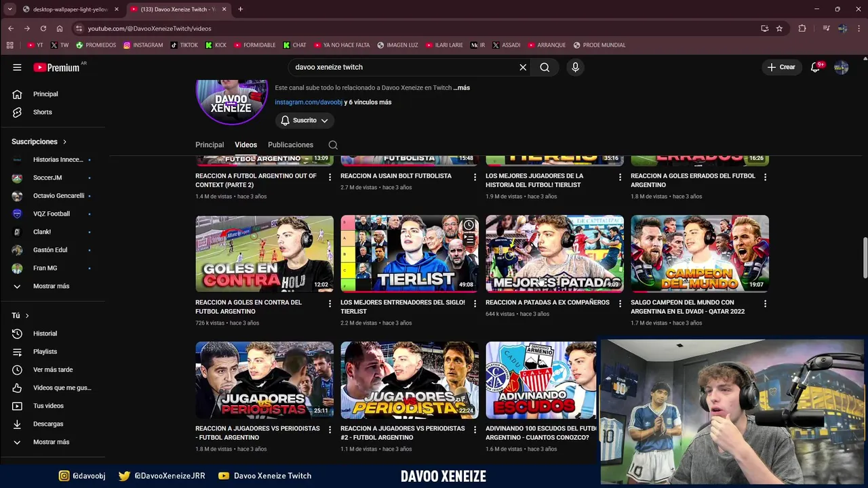Add TIERLIST video to watch later clock icon
The height and width of the screenshot is (488, 868).
[469, 225]
